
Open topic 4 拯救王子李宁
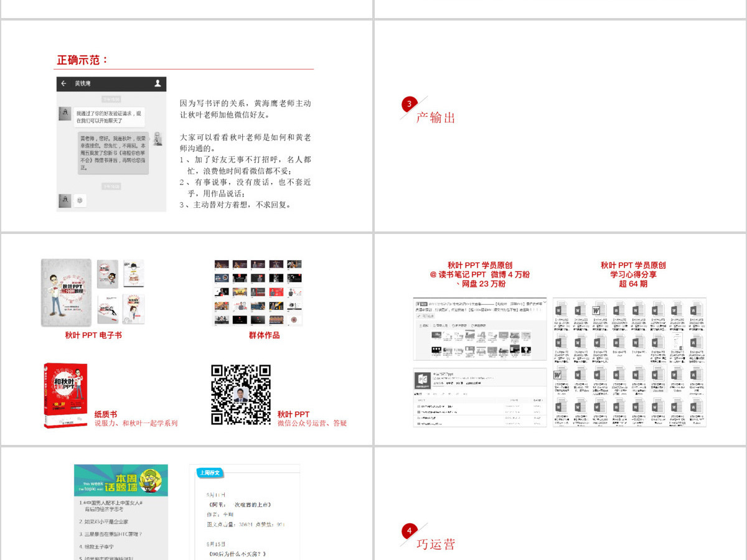(x=95, y=546)
